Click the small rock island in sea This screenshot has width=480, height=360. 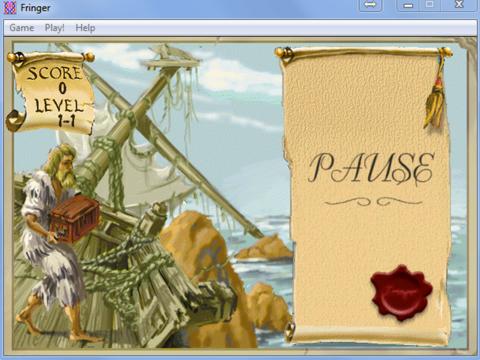pyautogui.click(x=263, y=247)
